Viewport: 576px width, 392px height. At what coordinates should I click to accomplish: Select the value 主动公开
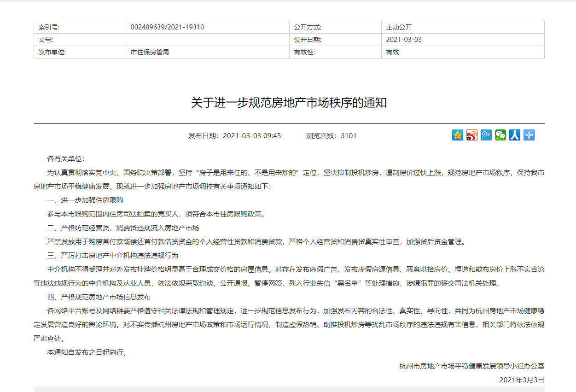tap(399, 27)
